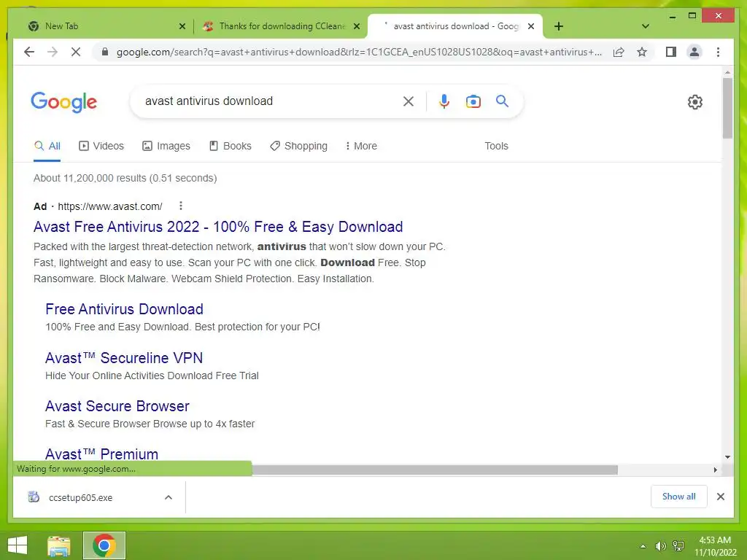
Task: Switch to Books results
Action: pyautogui.click(x=230, y=146)
